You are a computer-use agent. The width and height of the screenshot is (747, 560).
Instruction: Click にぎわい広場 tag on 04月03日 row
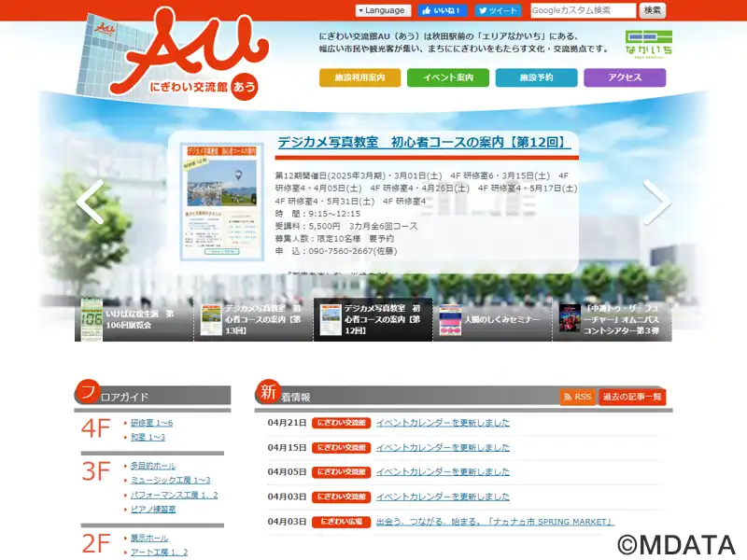coord(341,522)
